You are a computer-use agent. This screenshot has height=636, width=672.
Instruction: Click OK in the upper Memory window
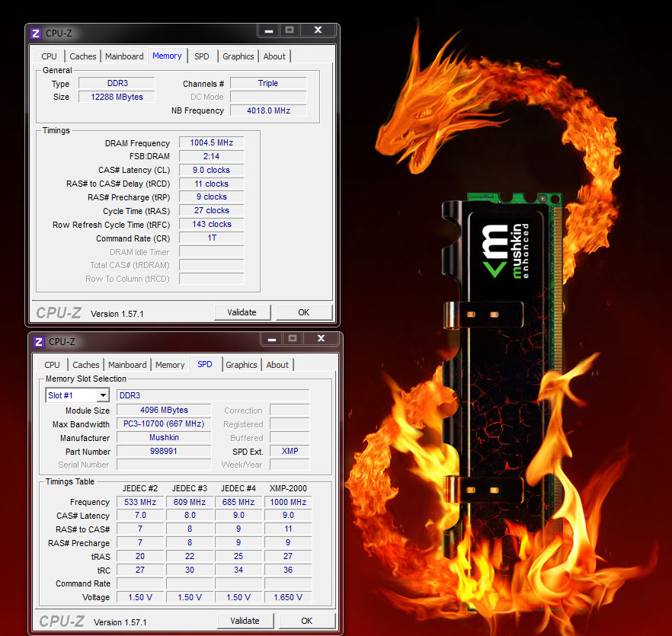point(304,312)
